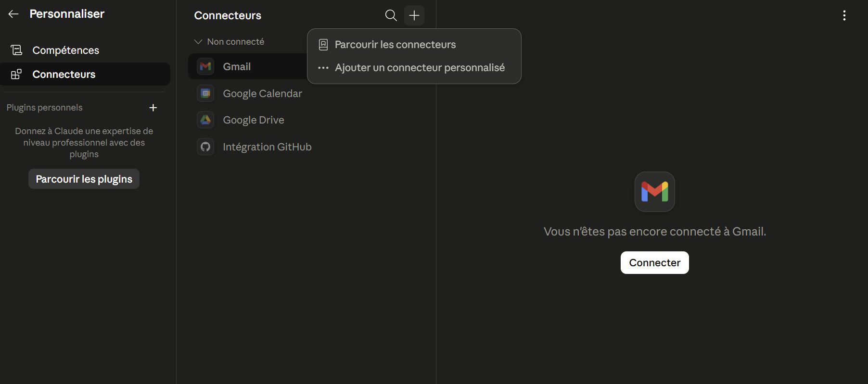The image size is (868, 384).
Task: Click the large Gmail logo
Action: [654, 192]
